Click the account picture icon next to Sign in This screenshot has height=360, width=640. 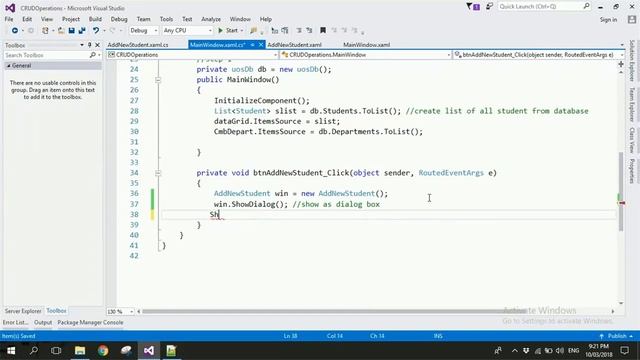tap(632, 19)
